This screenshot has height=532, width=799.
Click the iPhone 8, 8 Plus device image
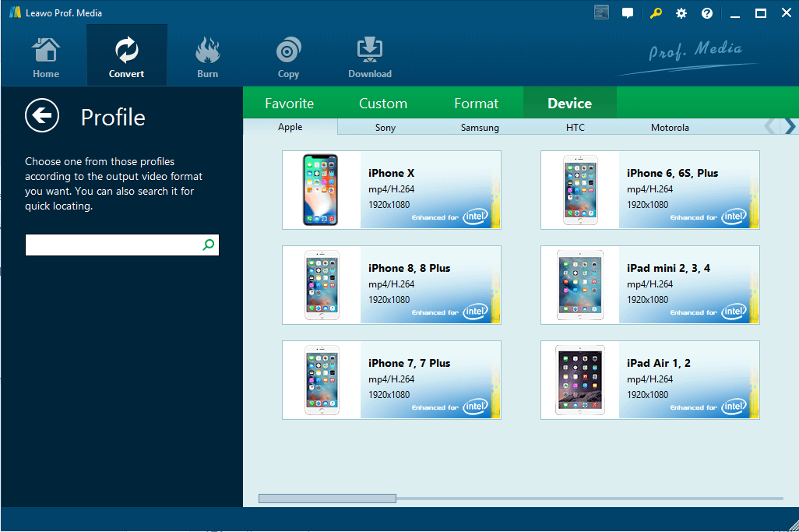tap(322, 285)
